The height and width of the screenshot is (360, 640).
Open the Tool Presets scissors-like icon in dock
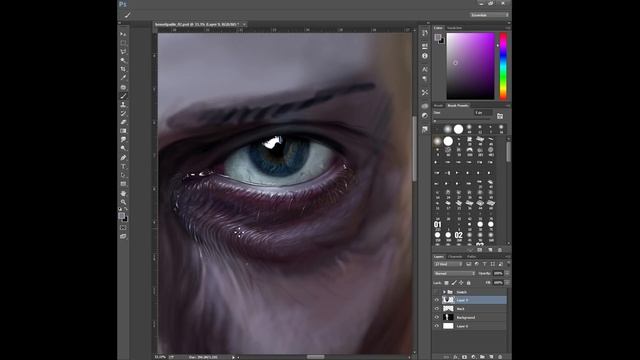[425, 93]
